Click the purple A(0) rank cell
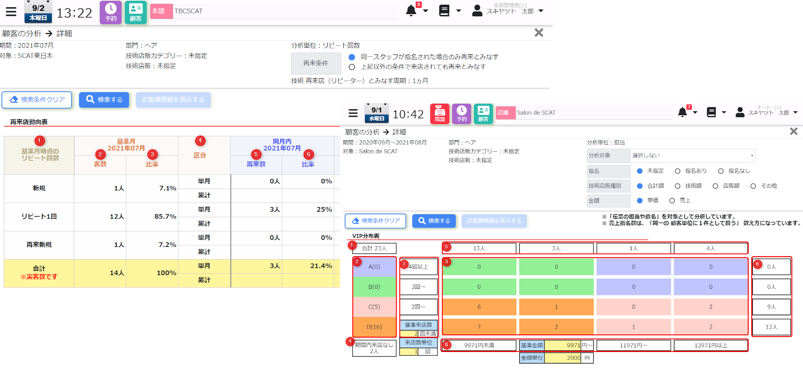 374,267
